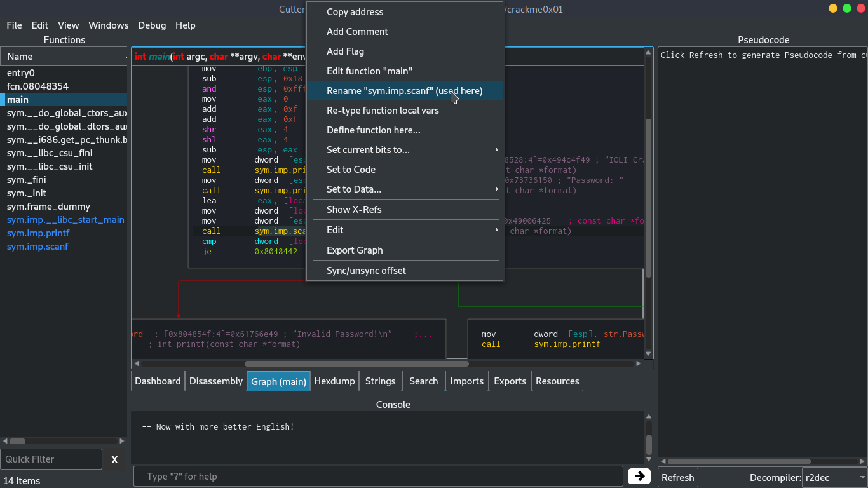Select "Rename sym.imp.scanf (used here)"

tap(404, 91)
